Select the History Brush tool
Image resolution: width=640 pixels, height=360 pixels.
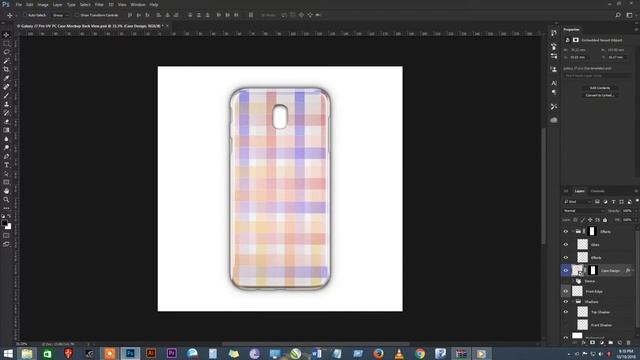pyautogui.click(x=6, y=113)
